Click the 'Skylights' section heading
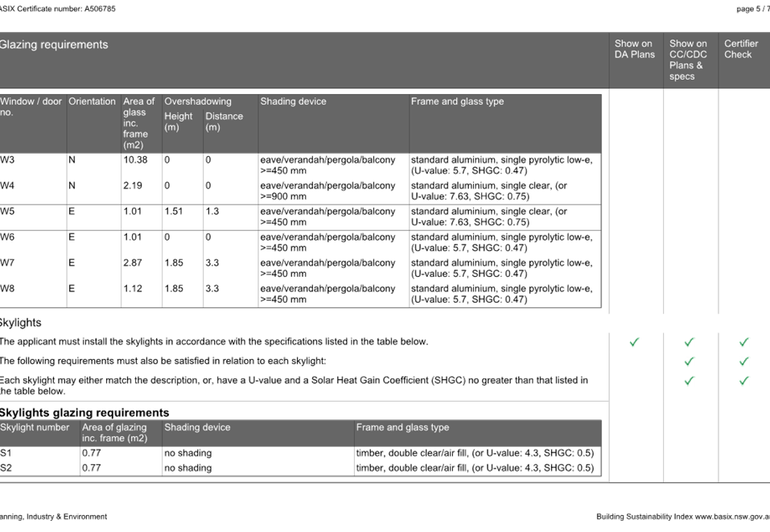 click(20, 323)
